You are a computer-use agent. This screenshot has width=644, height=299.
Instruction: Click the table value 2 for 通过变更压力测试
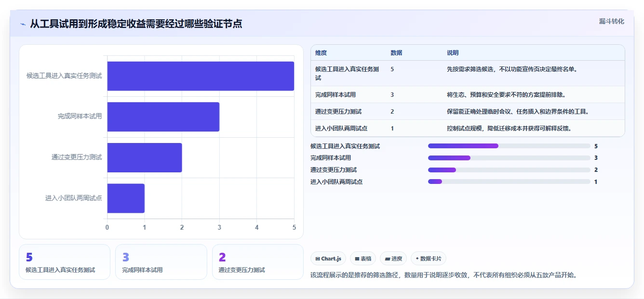[x=392, y=112]
